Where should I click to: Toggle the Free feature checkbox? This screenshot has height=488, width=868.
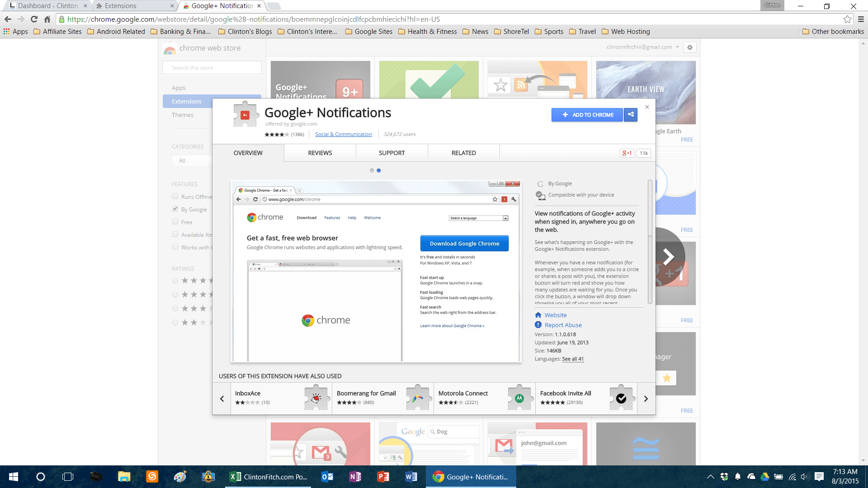click(175, 221)
